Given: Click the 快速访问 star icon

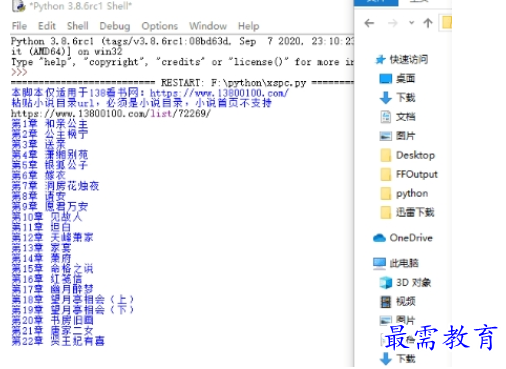Looking at the screenshot, I should [380, 60].
